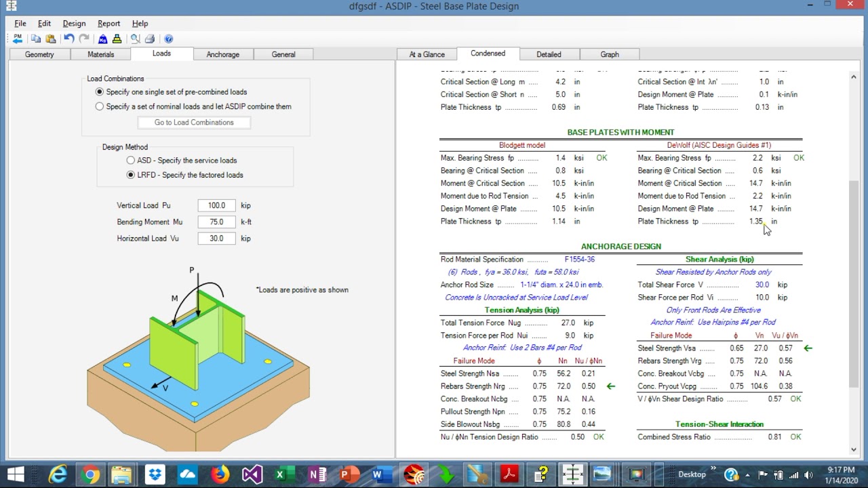Click Total Shear Force V value 30.0
868x488 pixels.
[x=762, y=285]
